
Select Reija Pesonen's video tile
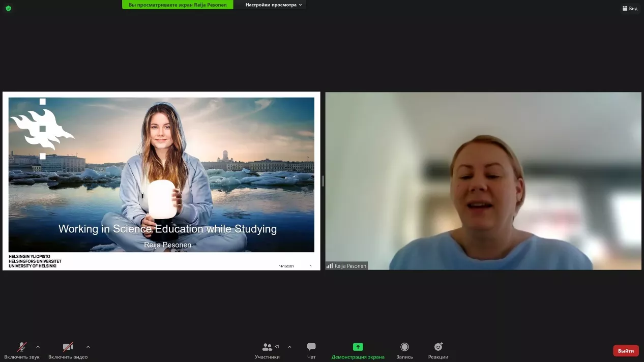[483, 180]
